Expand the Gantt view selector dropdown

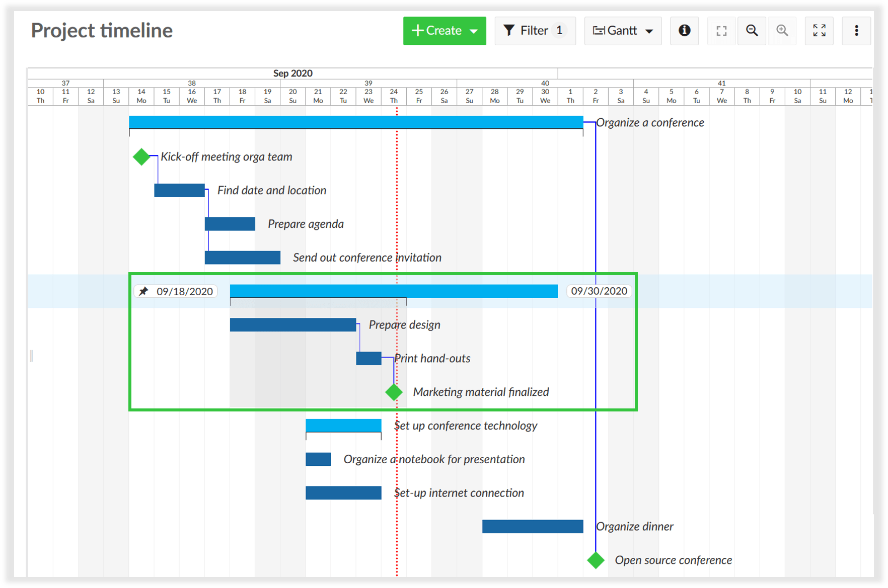[650, 31]
